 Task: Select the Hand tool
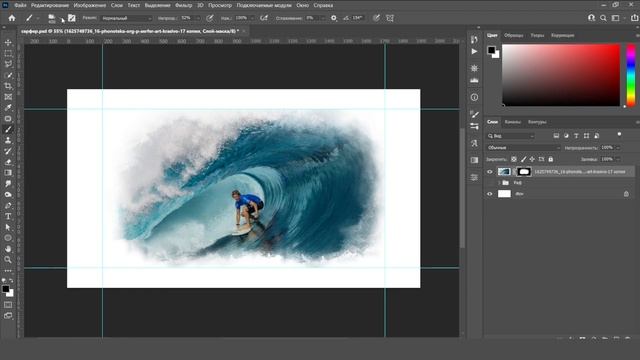8,249
